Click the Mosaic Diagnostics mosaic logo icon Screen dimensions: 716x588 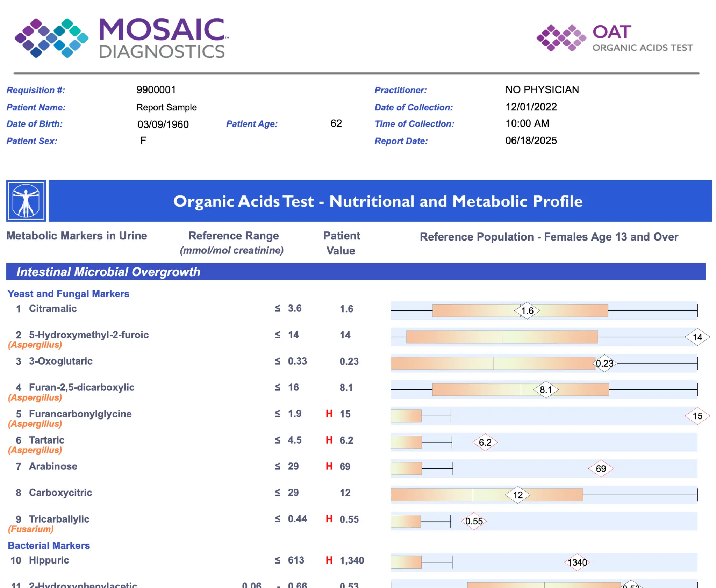pyautogui.click(x=51, y=38)
